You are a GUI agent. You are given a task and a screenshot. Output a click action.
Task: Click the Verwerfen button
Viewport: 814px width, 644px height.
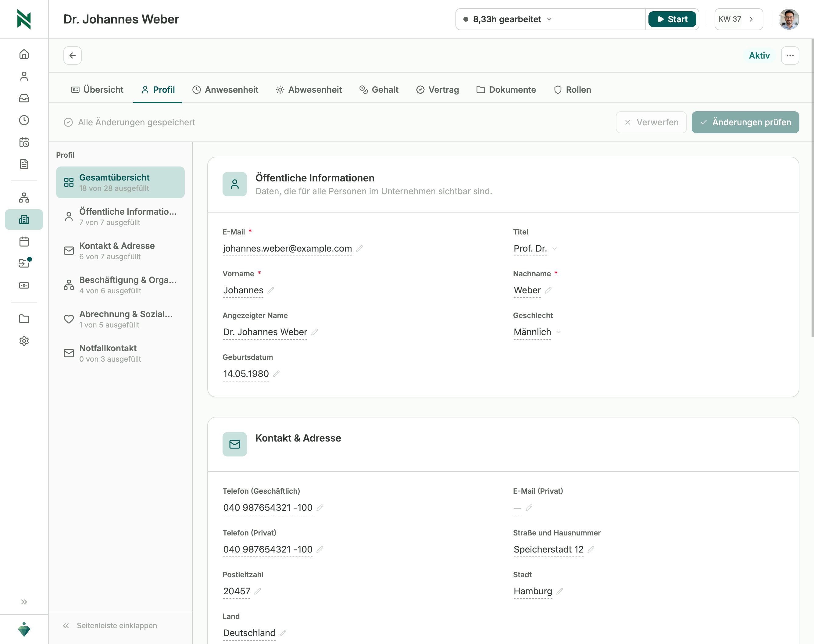pyautogui.click(x=651, y=122)
